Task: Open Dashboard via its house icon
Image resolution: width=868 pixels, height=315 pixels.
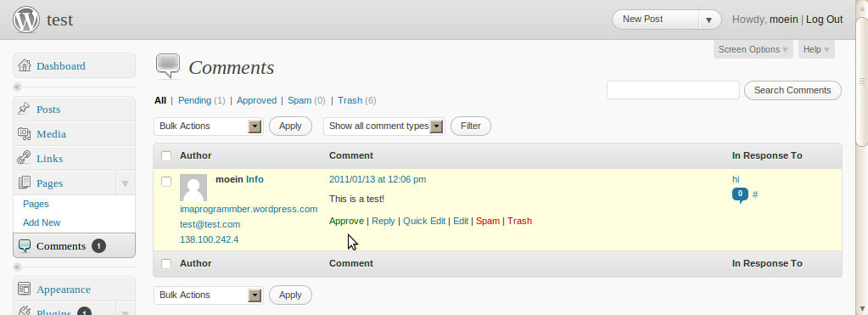Action: (x=25, y=66)
